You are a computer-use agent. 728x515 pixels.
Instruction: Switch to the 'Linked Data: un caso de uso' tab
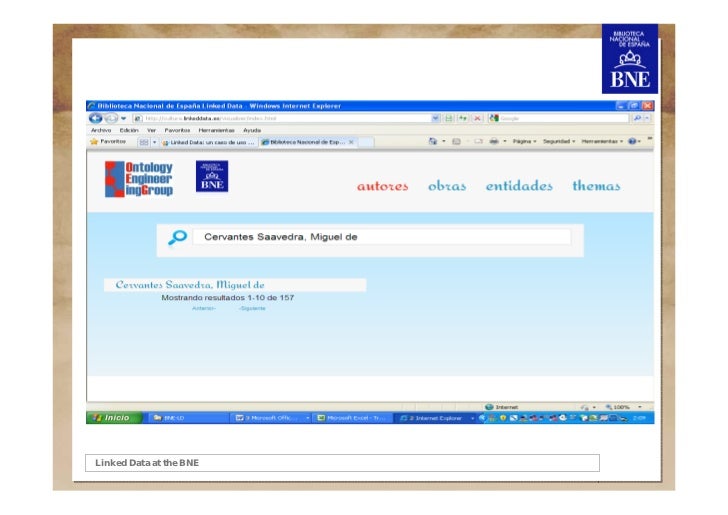208,143
